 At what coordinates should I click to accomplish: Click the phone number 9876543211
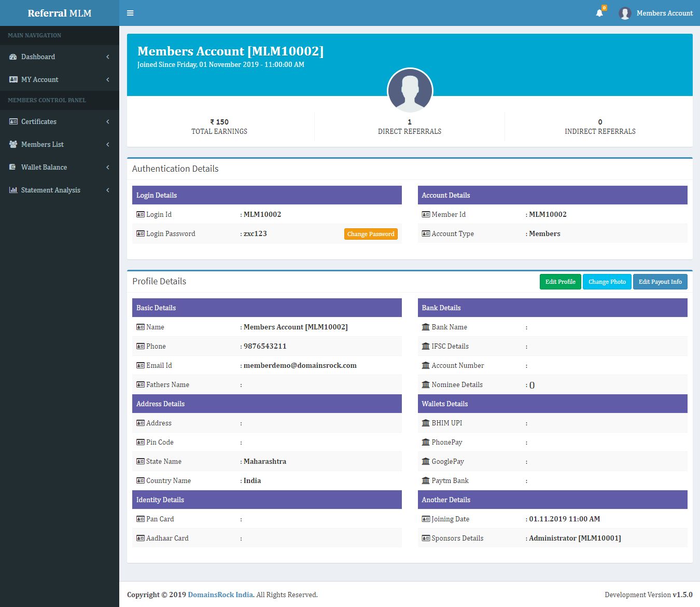[x=265, y=346]
